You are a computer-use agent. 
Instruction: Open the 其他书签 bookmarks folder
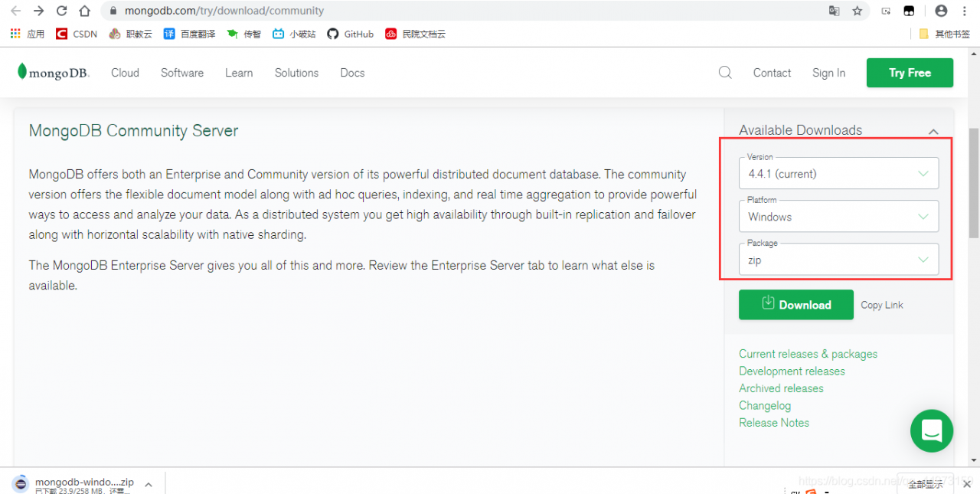(945, 34)
